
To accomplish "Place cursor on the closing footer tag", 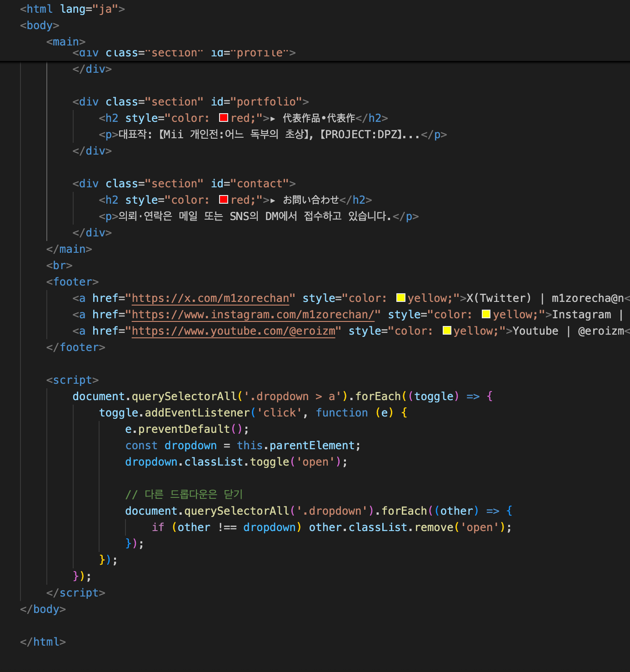I will pyautogui.click(x=75, y=347).
